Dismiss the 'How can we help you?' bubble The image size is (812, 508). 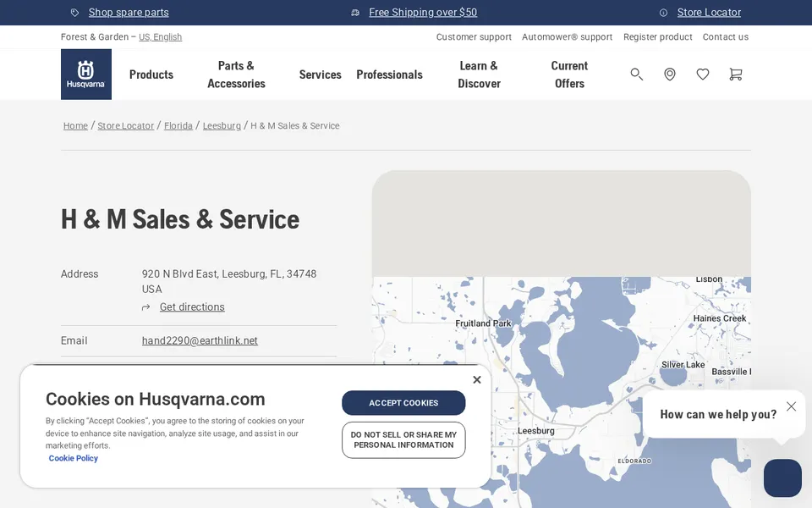click(x=791, y=406)
